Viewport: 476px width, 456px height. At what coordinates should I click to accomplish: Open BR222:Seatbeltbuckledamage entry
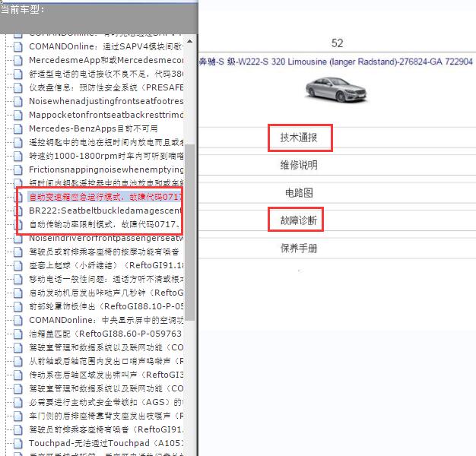click(x=106, y=211)
